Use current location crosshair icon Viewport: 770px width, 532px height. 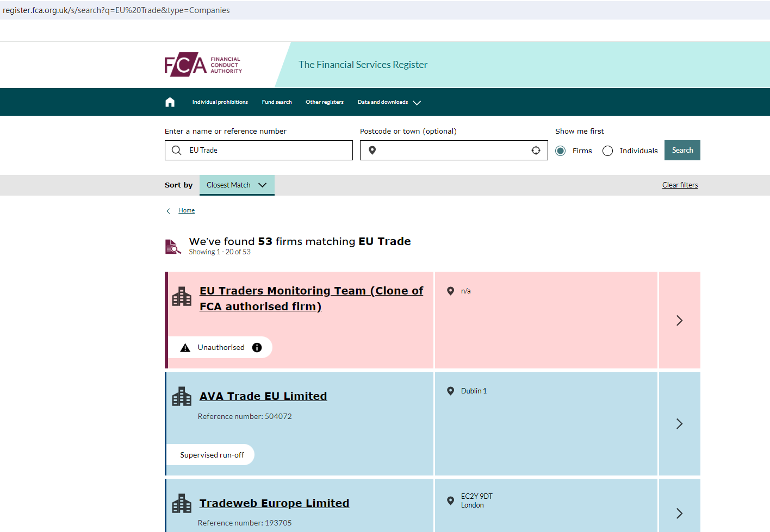point(536,151)
